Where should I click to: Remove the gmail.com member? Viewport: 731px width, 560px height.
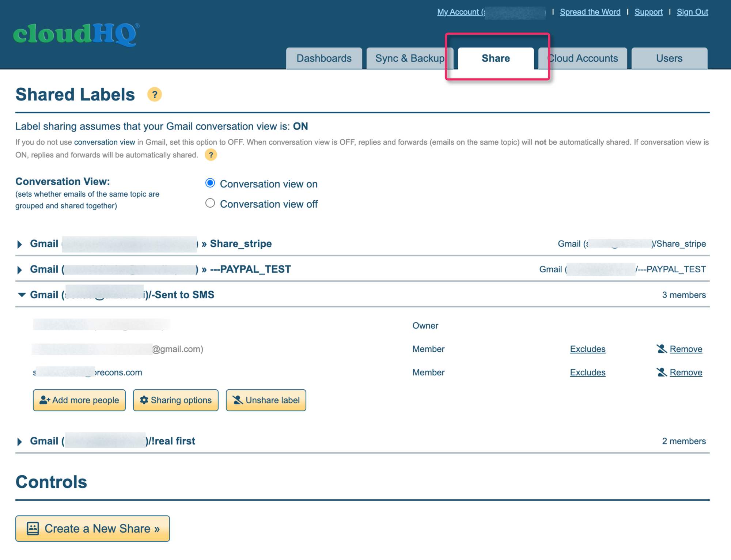[x=686, y=349]
